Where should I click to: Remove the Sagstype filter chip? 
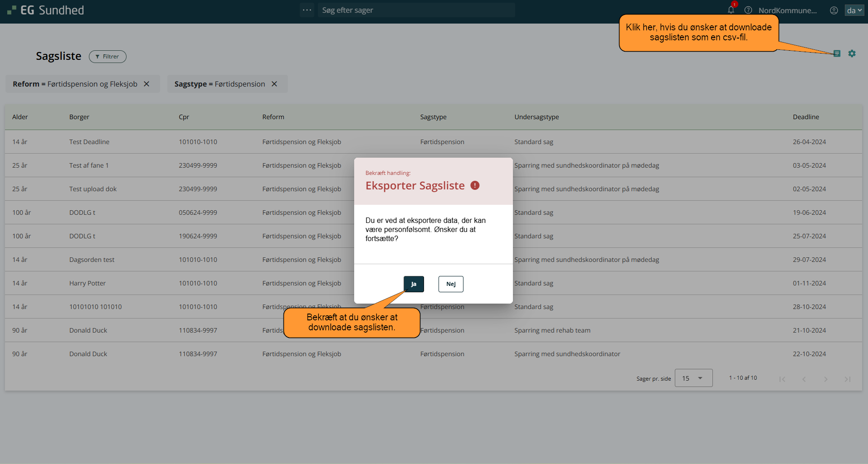[274, 84]
